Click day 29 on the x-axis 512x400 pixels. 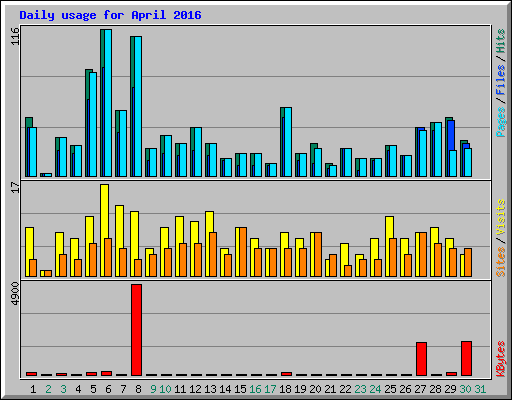tap(450, 389)
